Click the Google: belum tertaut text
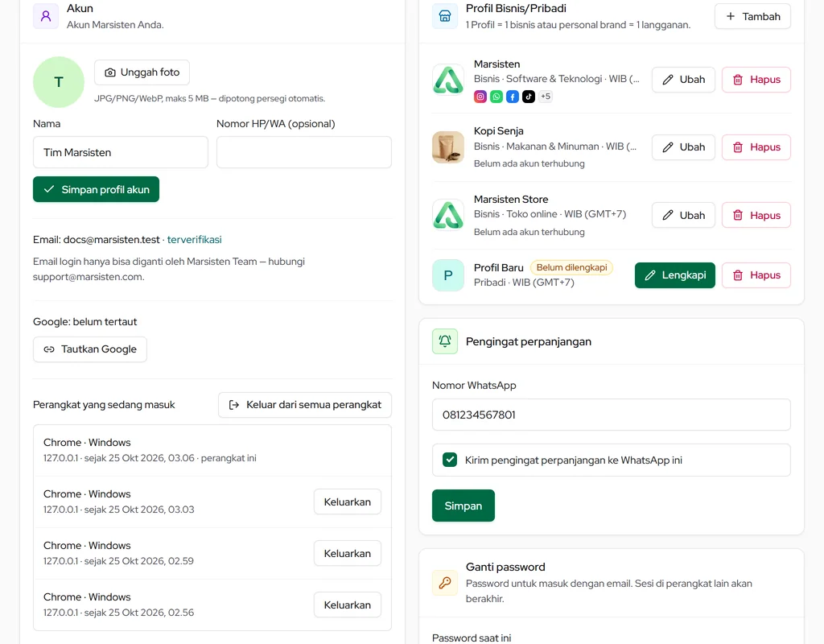Screen dimensions: 824x644 click(x=84, y=322)
